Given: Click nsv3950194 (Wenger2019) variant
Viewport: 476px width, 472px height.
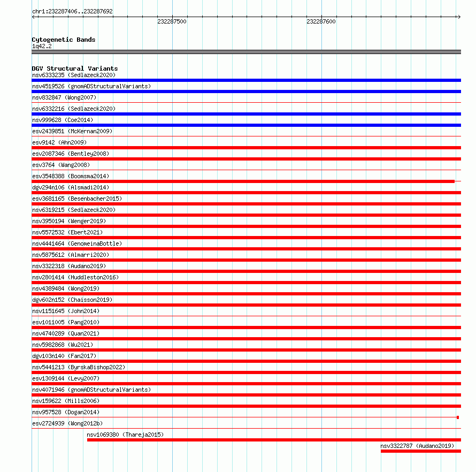Looking at the screenshot, I should (x=69, y=221).
